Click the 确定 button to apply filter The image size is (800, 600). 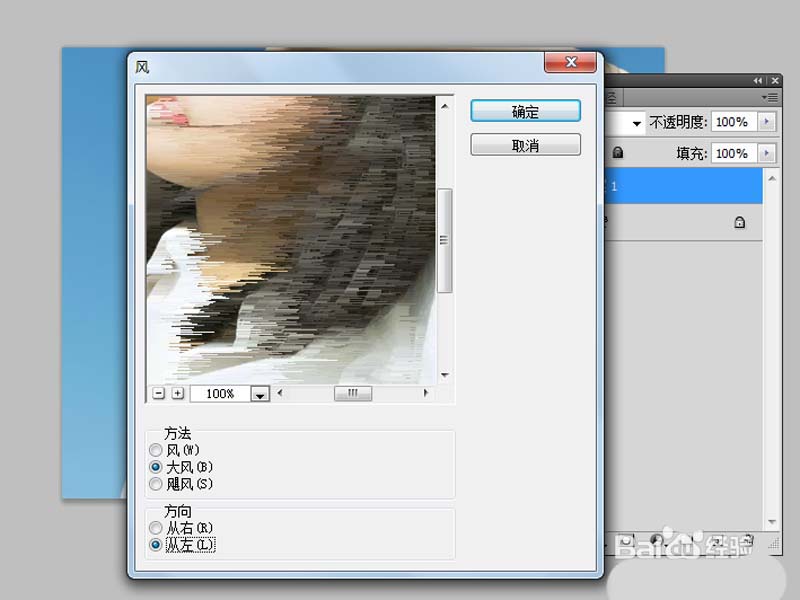pyautogui.click(x=525, y=112)
